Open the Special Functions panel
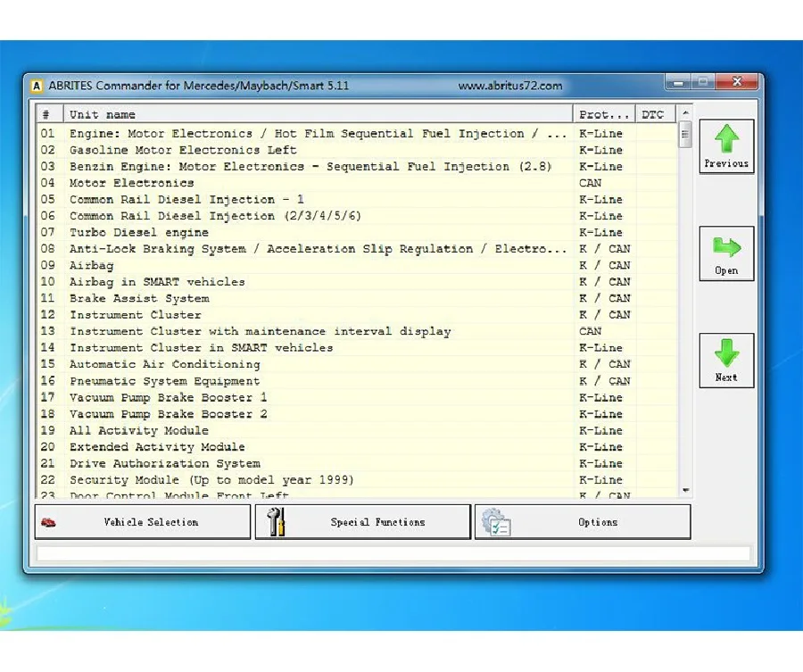Screen dimensions: 803x672 tap(362, 522)
